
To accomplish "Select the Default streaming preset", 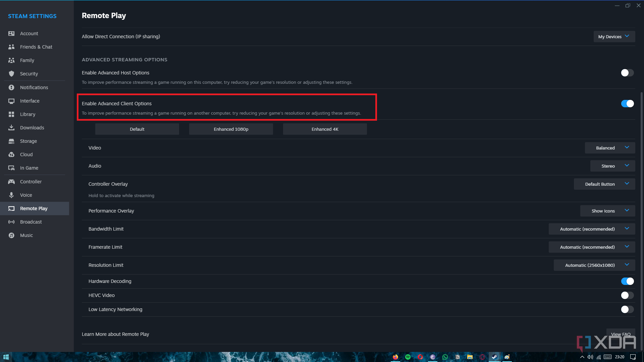I will [137, 129].
